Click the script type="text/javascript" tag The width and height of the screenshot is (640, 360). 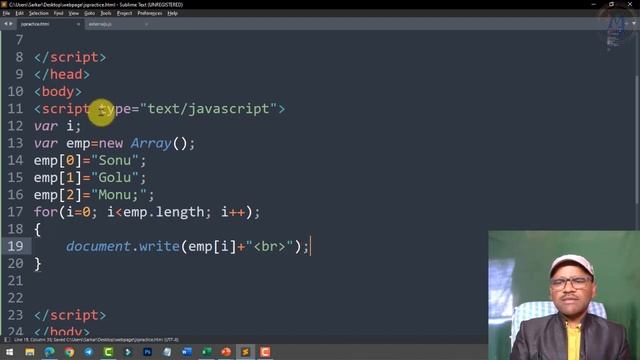point(160,109)
